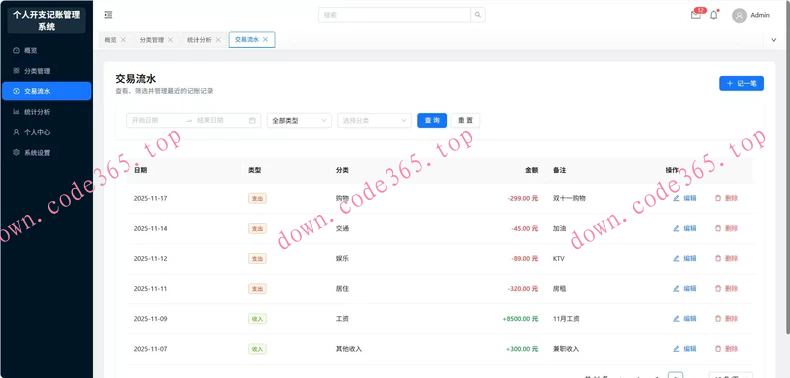790x378 pixels.
Task: Open 系统设置 in the sidebar
Action: 46,153
